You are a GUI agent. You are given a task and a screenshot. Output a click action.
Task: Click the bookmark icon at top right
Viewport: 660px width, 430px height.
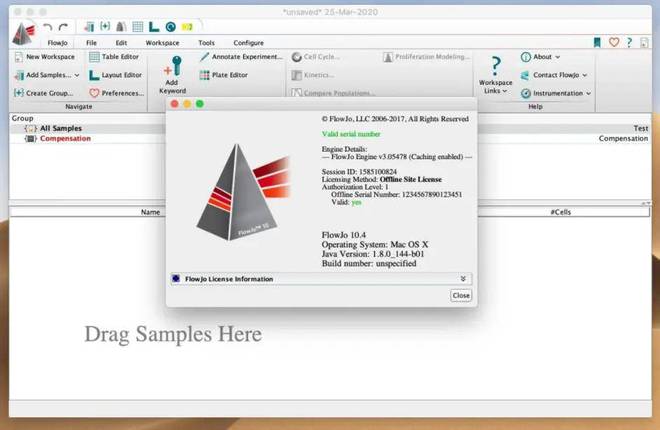tap(598, 42)
